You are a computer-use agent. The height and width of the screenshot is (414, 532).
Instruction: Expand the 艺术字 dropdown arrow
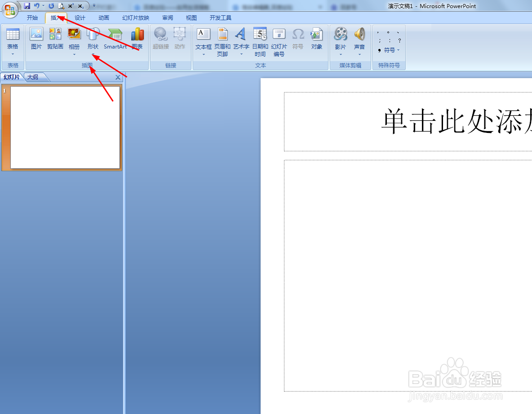coord(241,54)
